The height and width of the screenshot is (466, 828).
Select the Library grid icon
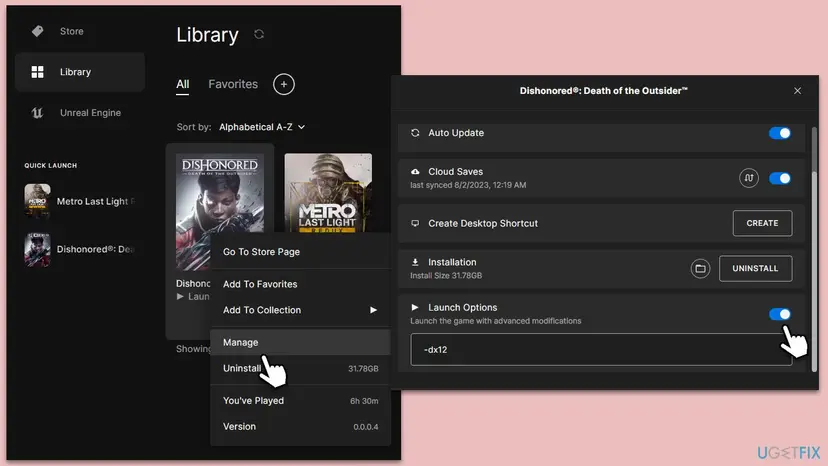point(37,72)
